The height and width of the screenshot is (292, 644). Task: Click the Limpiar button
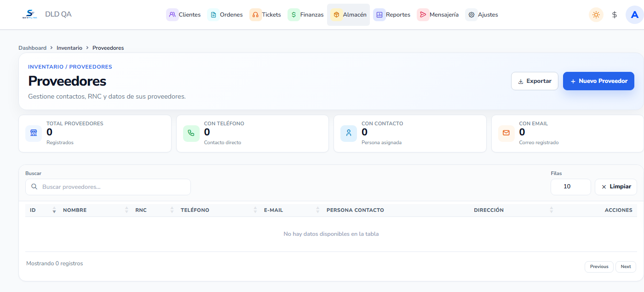click(616, 187)
